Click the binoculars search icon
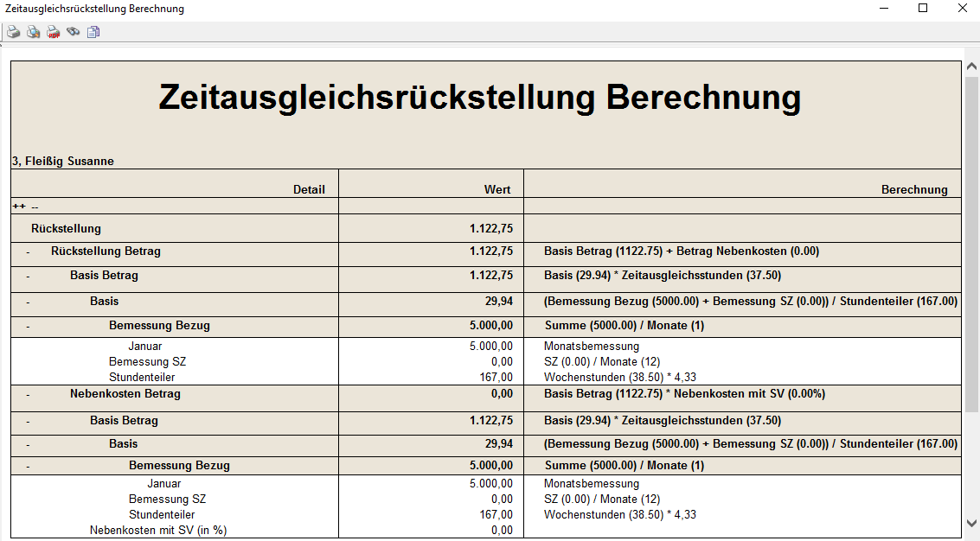980x541 pixels. point(74,32)
